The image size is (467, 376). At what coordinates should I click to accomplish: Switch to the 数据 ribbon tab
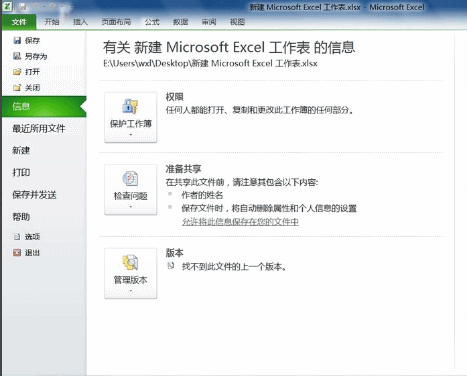pyautogui.click(x=180, y=22)
